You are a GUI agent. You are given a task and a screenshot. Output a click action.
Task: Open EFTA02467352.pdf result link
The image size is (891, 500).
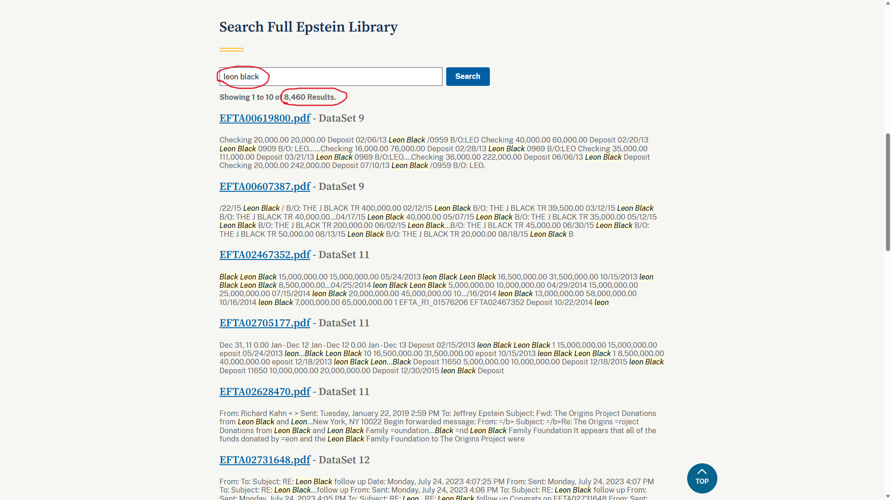click(x=265, y=255)
